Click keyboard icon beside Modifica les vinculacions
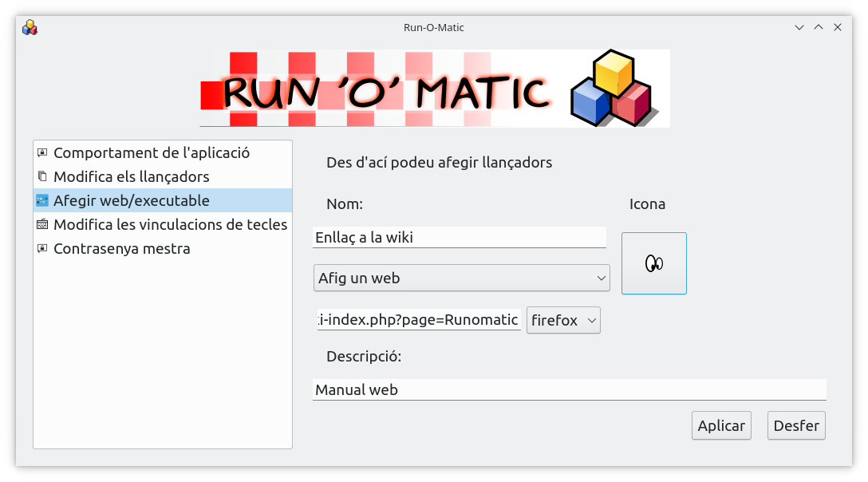 pyautogui.click(x=42, y=224)
